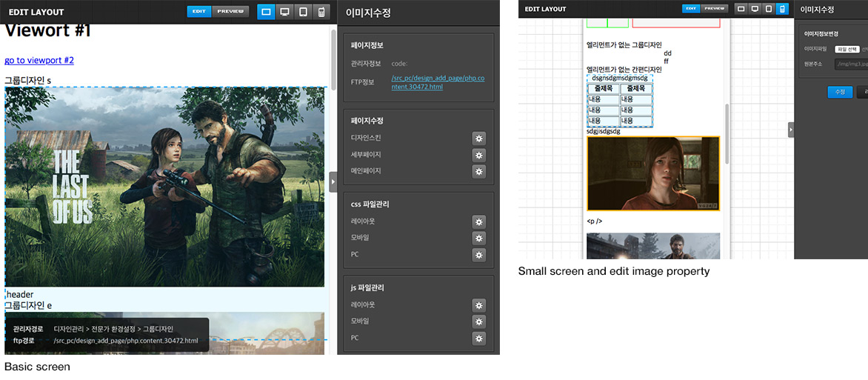Click dsgnsdgmsdgmsdg table caption text
The height and width of the screenshot is (380, 868).
click(x=620, y=78)
